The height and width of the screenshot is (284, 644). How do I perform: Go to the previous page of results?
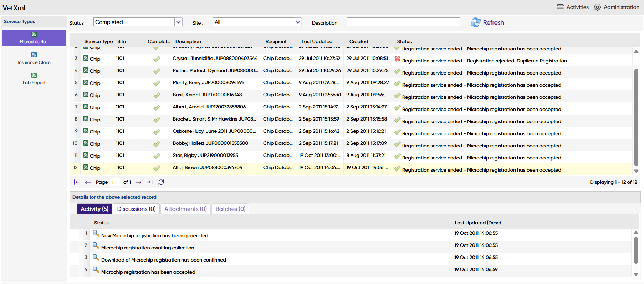(x=88, y=182)
